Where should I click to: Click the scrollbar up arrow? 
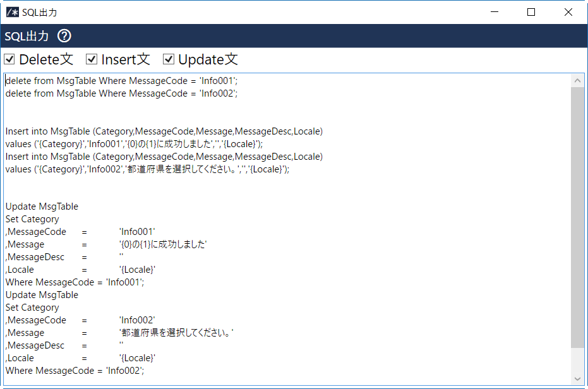pyautogui.click(x=577, y=80)
